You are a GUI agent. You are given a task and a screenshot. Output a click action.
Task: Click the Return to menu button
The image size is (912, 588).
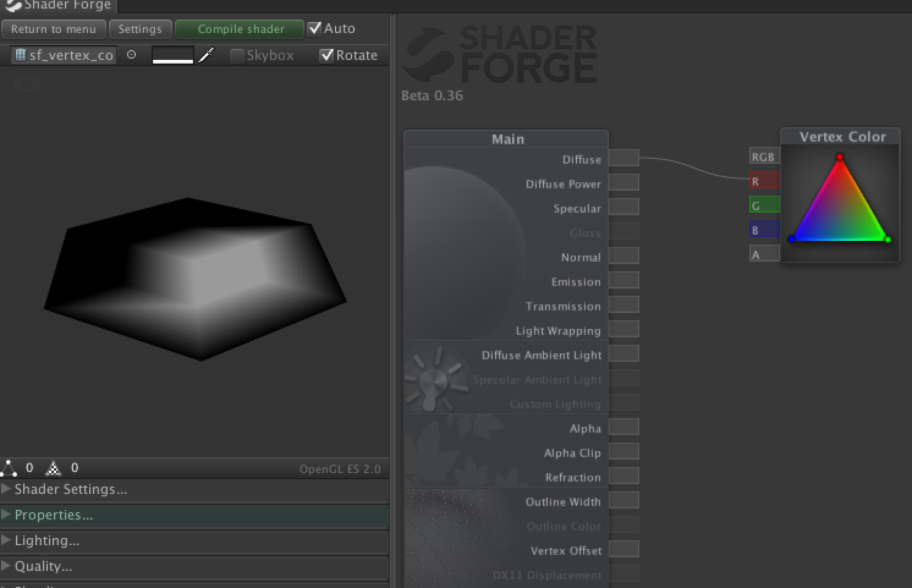tap(54, 29)
